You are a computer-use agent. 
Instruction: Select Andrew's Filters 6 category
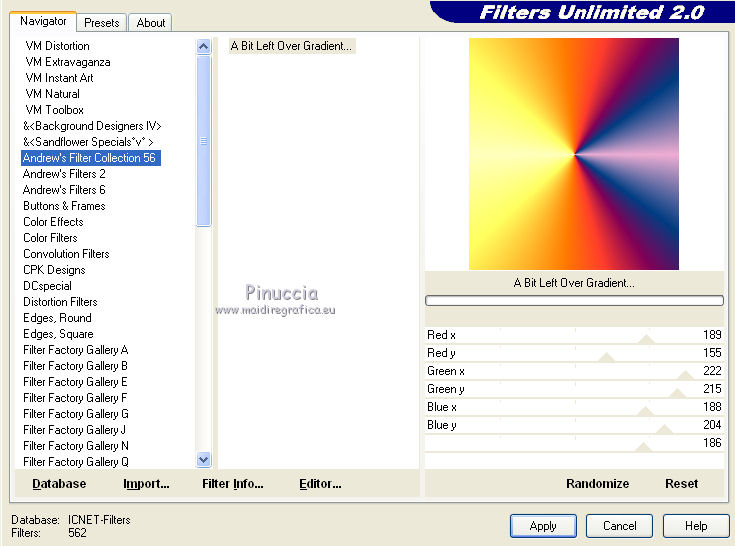pos(64,190)
